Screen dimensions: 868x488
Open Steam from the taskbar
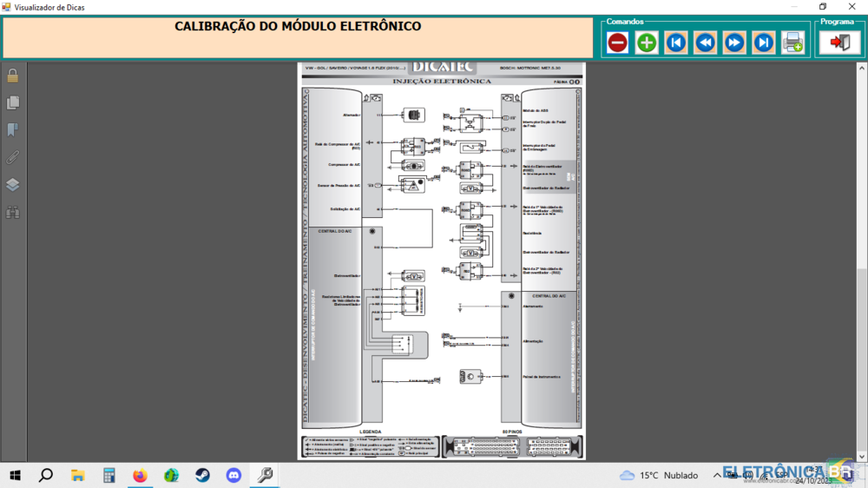click(x=202, y=475)
